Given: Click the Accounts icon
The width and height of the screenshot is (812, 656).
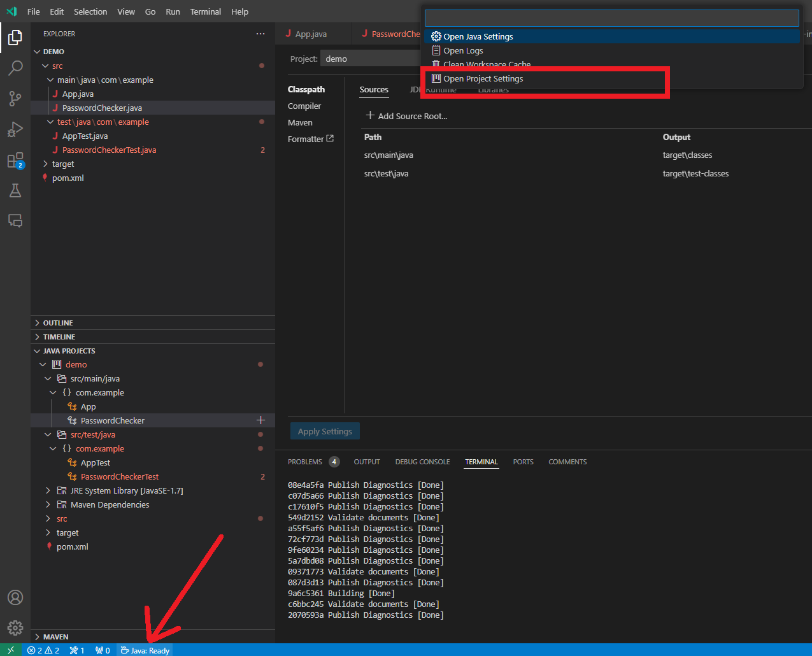Looking at the screenshot, I should 15,597.
